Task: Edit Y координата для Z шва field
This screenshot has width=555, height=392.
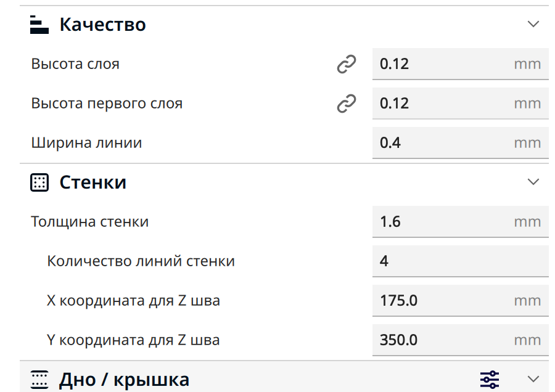Action: (x=461, y=340)
